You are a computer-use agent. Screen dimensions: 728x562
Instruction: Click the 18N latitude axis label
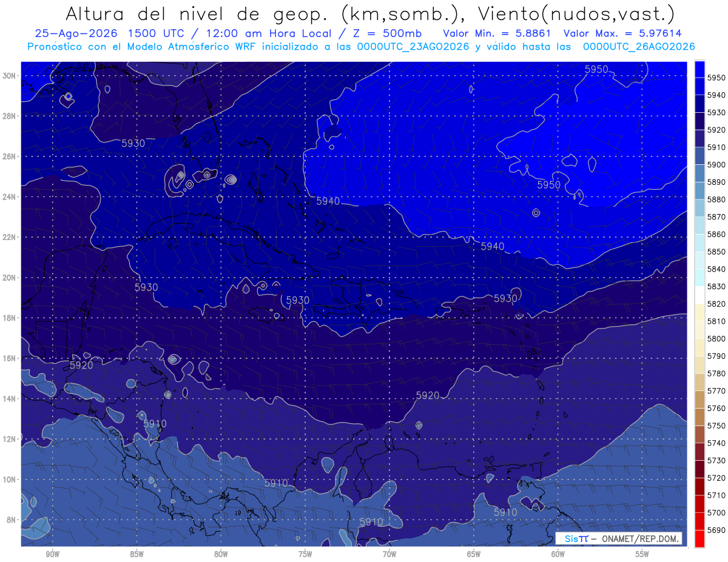(x=9, y=318)
